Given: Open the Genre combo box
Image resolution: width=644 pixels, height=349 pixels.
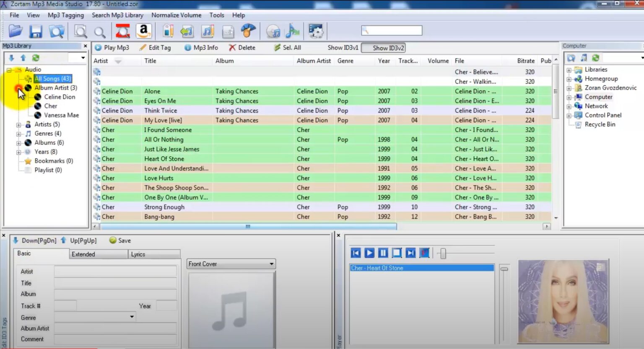Looking at the screenshot, I should click(132, 317).
